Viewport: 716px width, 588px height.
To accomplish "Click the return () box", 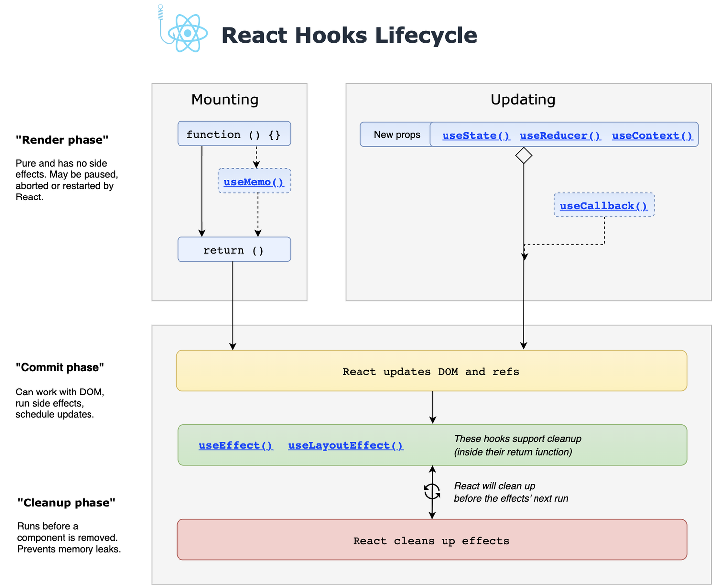I will pos(234,249).
